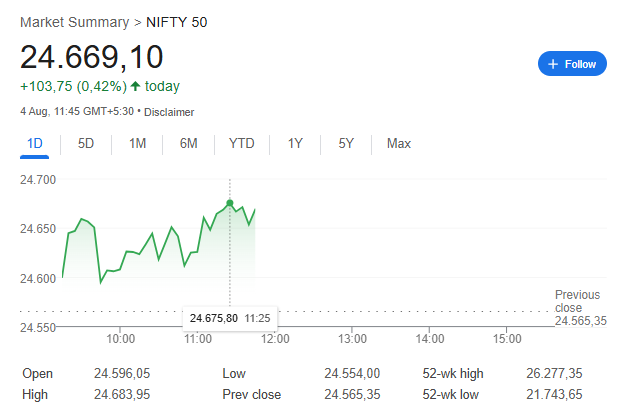643x412 pixels.
Task: Select the 5Y time range tab
Action: (x=346, y=143)
